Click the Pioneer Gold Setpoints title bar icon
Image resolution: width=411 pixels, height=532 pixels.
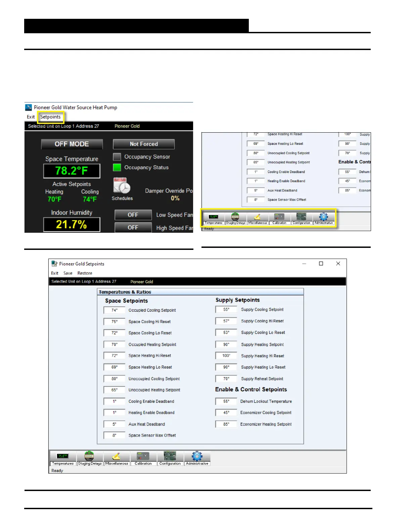click(54, 264)
